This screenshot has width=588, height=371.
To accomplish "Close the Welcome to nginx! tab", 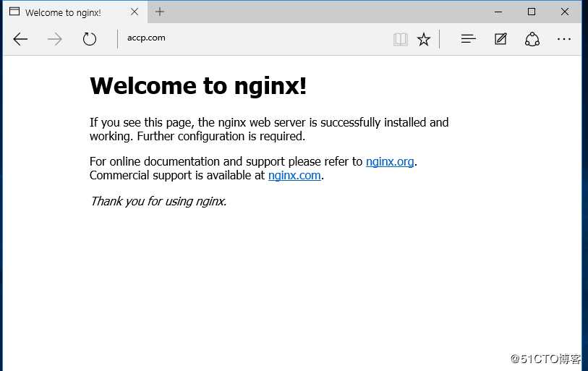I will click(135, 12).
